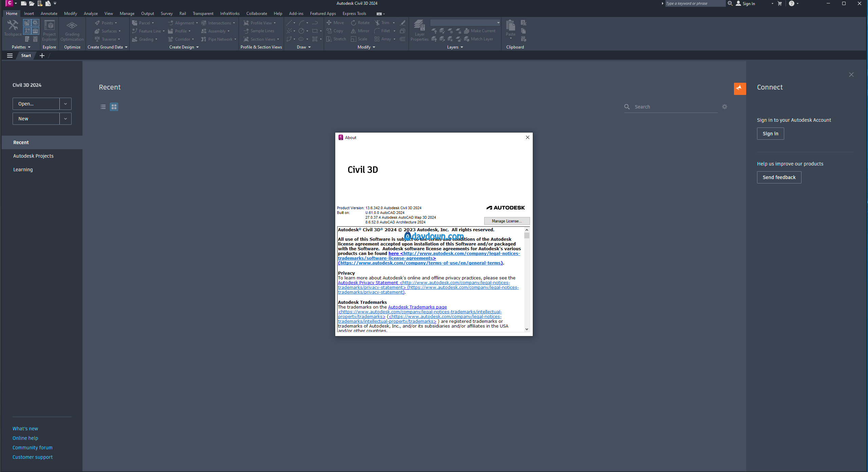Click the Help question mark icon
Viewport: 868px width, 472px height.
[792, 3]
